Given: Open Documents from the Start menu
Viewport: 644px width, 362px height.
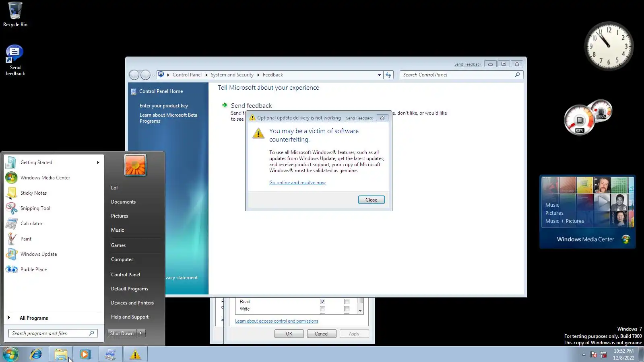Looking at the screenshot, I should click(x=123, y=202).
